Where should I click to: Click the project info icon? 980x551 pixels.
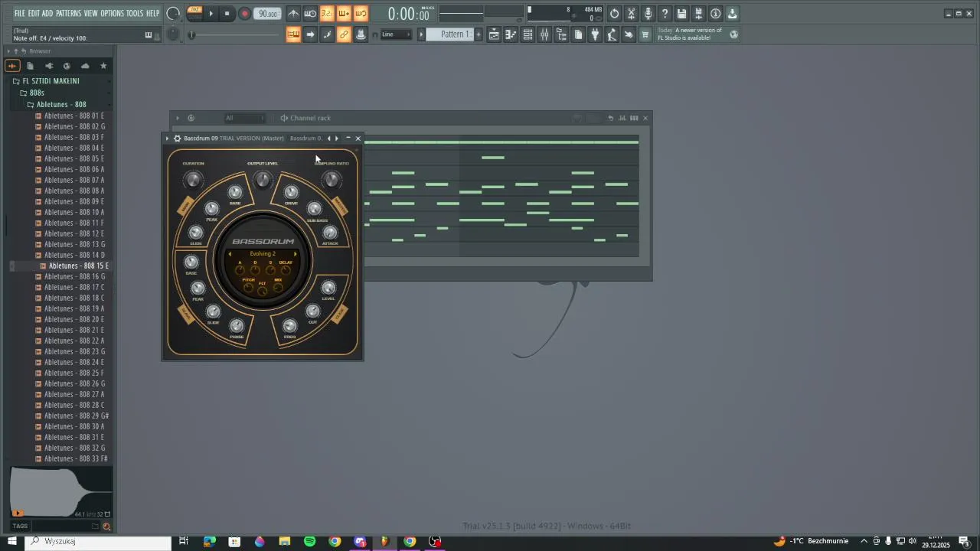click(x=715, y=13)
